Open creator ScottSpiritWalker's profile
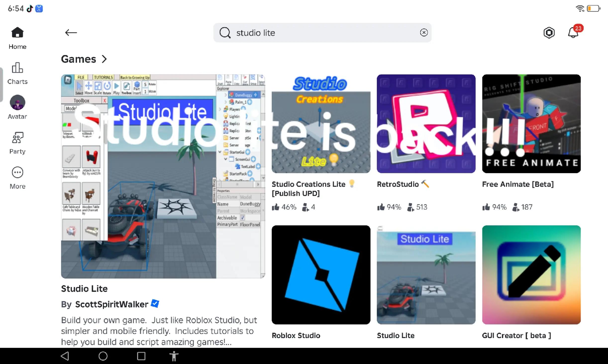The height and width of the screenshot is (364, 608). point(112,304)
